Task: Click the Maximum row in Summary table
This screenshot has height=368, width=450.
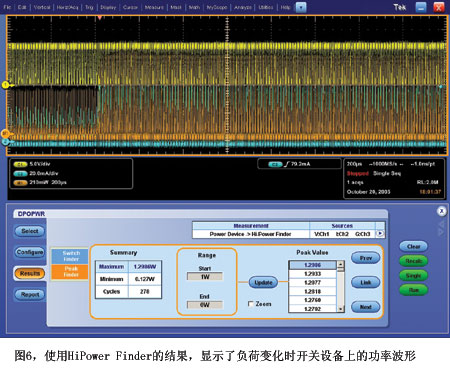Action: 128,267
